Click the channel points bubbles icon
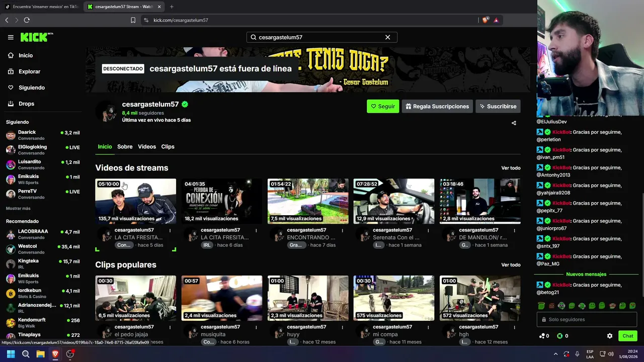This screenshot has width=644, height=362. [x=542, y=336]
